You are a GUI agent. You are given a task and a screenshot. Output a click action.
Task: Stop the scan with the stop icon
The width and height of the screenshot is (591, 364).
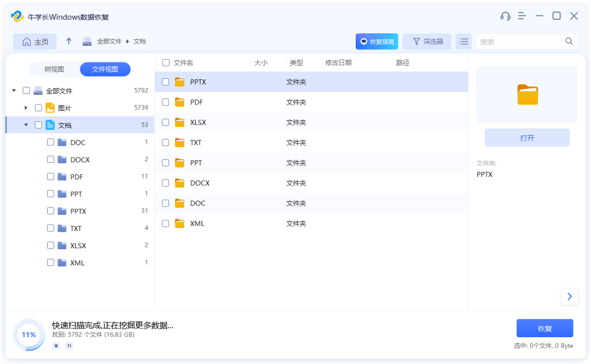coord(56,345)
